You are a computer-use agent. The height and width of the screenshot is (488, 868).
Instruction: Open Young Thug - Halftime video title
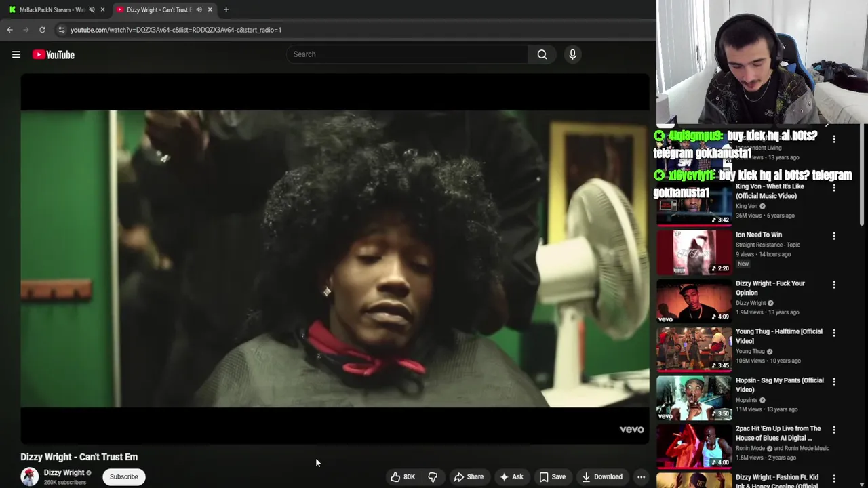click(779, 336)
